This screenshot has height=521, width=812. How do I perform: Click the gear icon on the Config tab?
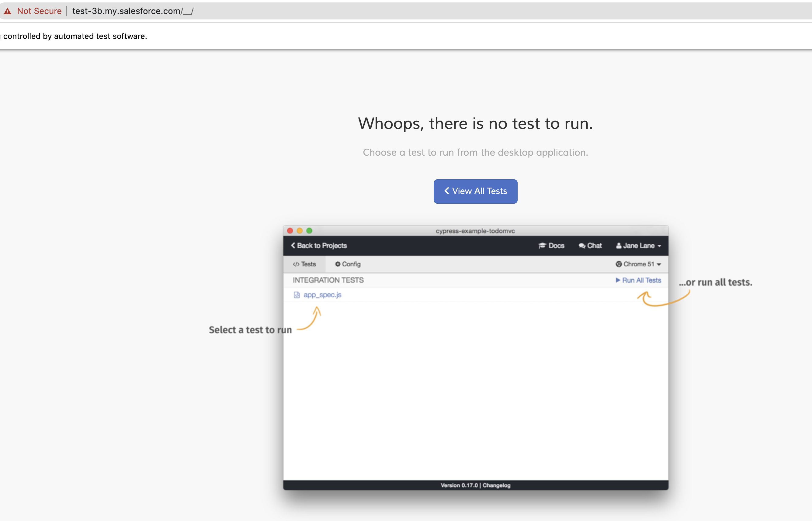338,264
